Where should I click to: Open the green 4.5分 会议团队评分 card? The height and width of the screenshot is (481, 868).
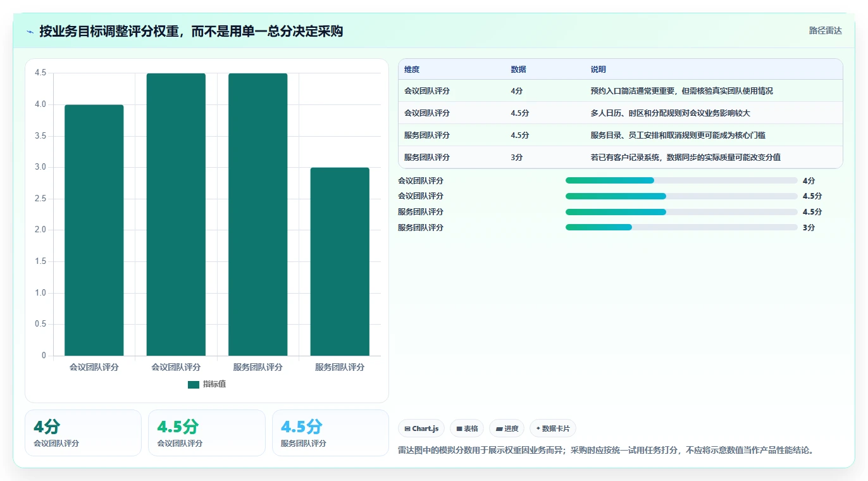[207, 433]
